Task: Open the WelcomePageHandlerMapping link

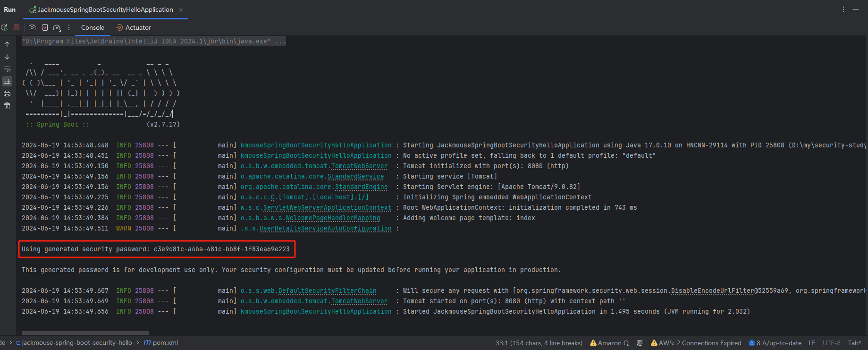Action: [x=333, y=218]
